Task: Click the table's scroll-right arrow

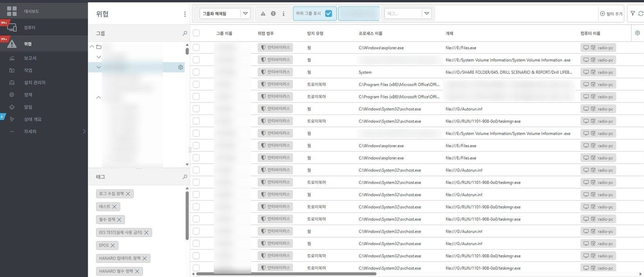Action: [x=641, y=274]
